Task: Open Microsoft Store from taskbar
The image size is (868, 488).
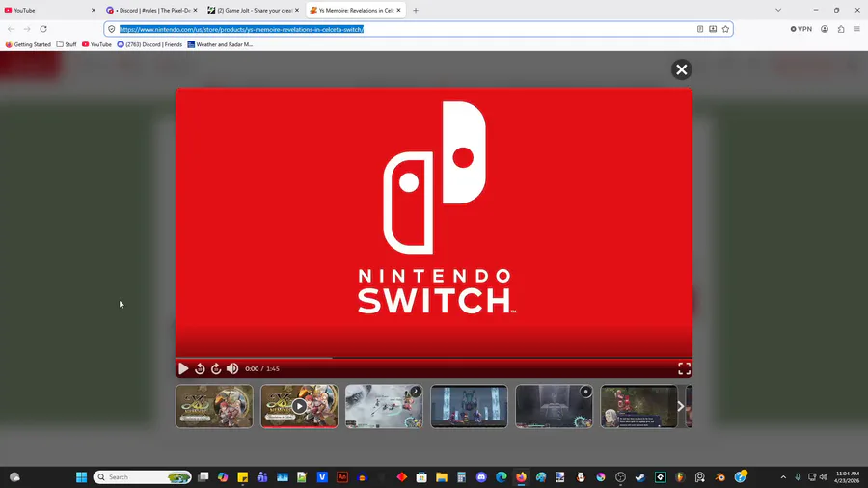Action: coord(421,477)
